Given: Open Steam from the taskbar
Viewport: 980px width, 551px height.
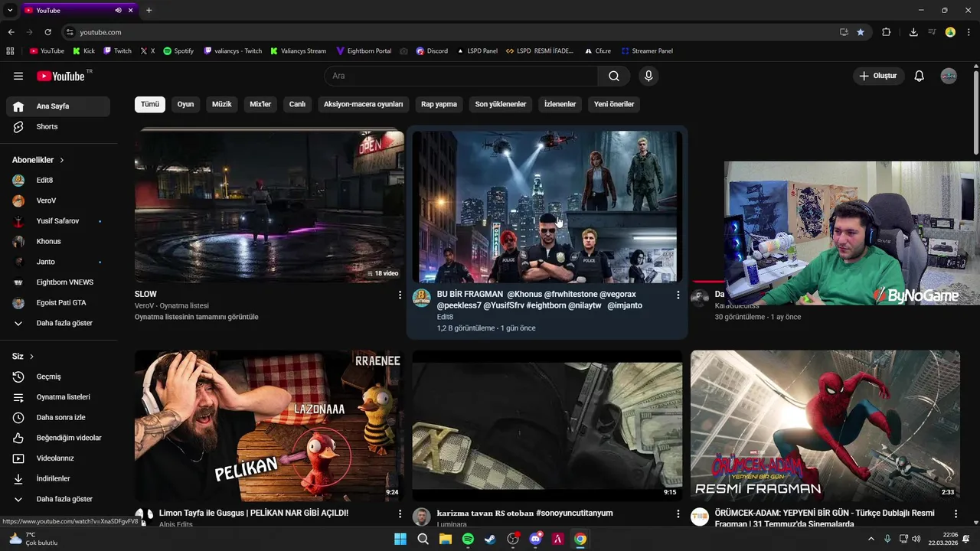Looking at the screenshot, I should pyautogui.click(x=490, y=539).
